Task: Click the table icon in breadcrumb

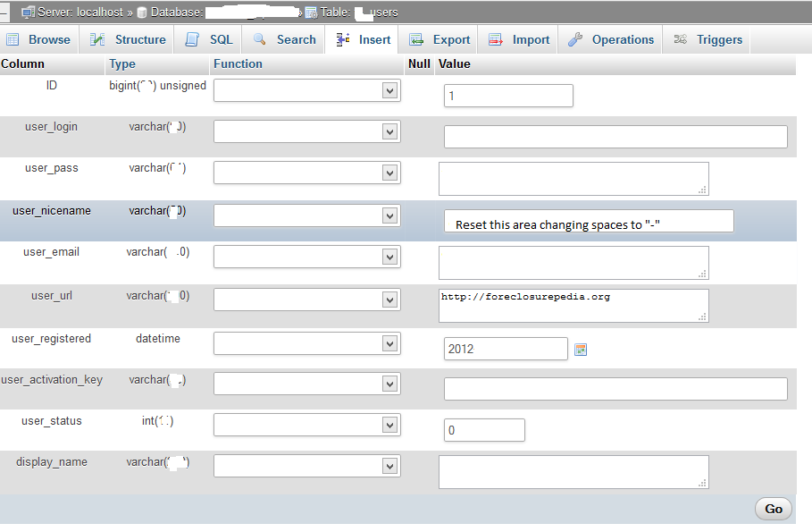Action: coord(311,13)
